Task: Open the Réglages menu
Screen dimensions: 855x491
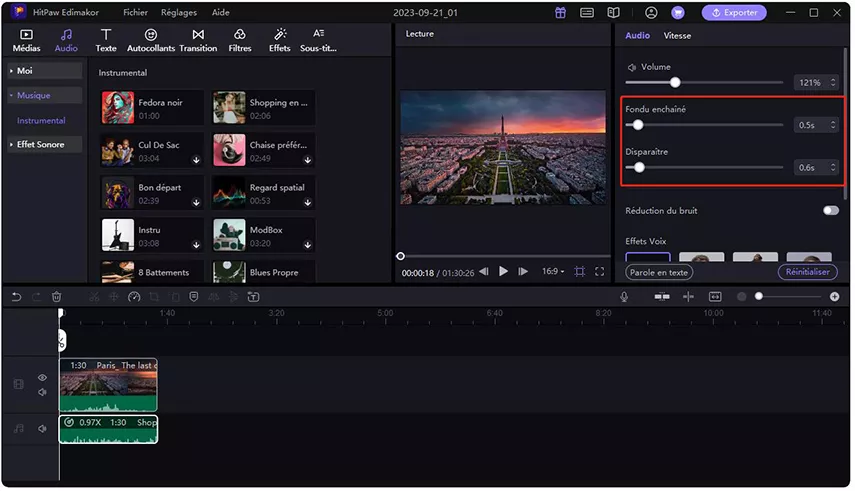Action: point(179,12)
